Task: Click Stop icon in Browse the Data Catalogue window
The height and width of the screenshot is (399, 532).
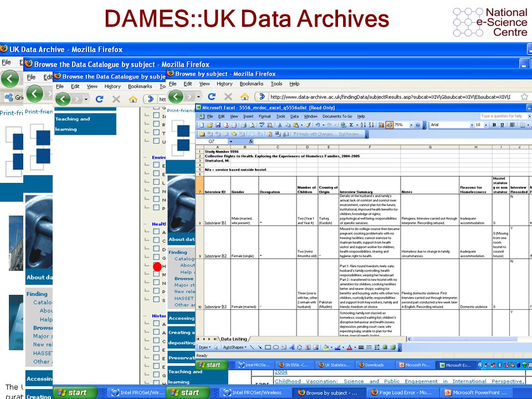Action: 116,99
